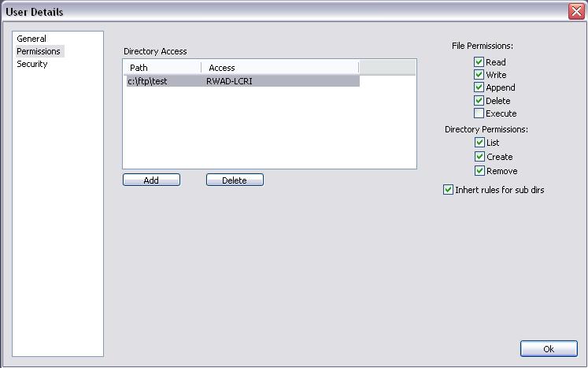Open the General section in sidebar
The image size is (588, 368).
31,39
